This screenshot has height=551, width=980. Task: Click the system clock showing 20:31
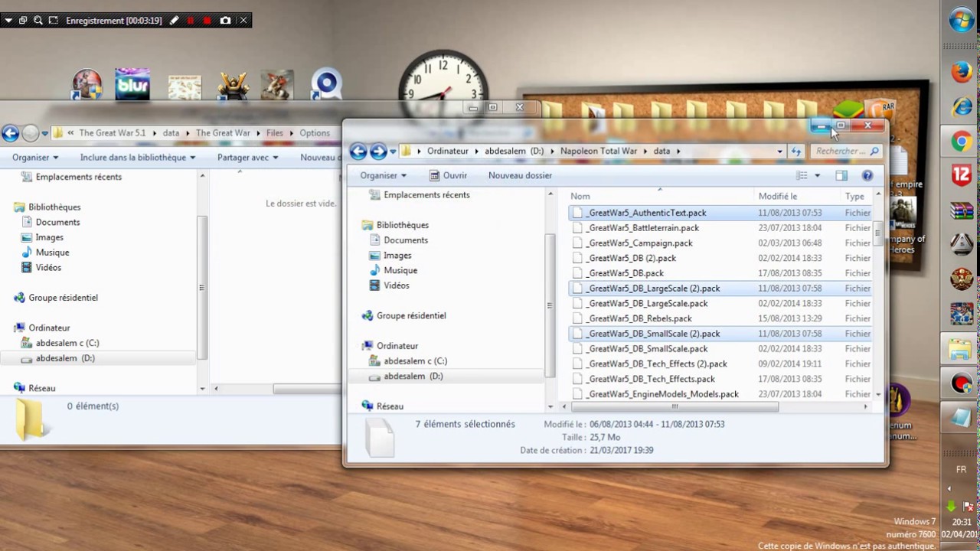[962, 523]
